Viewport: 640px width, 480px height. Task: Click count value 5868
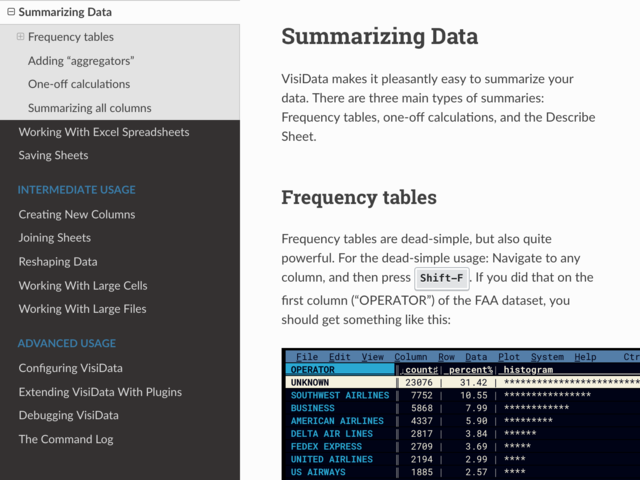[422, 408]
